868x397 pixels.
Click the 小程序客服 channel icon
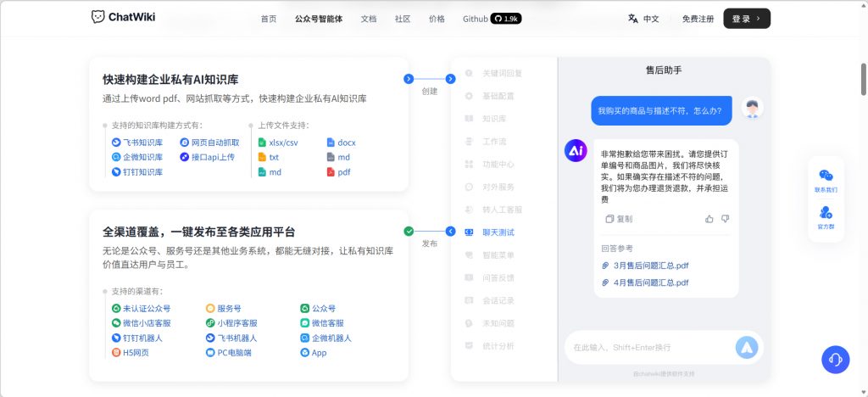click(210, 323)
